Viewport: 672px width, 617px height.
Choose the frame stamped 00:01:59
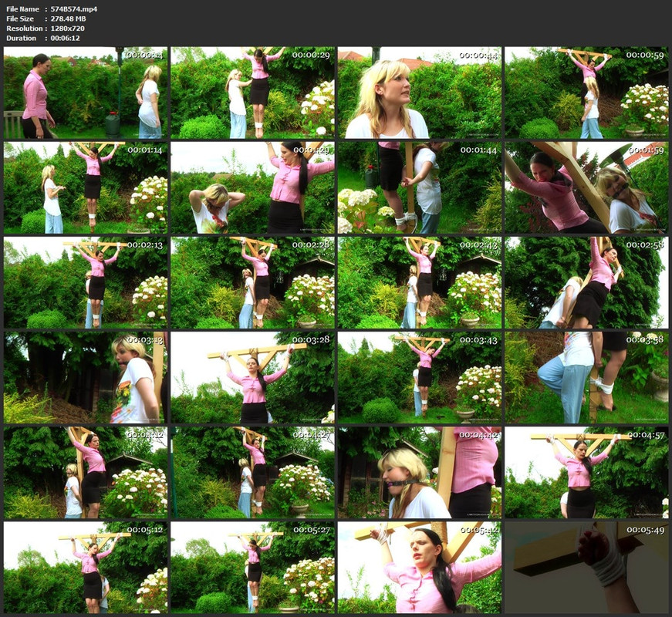click(x=586, y=187)
